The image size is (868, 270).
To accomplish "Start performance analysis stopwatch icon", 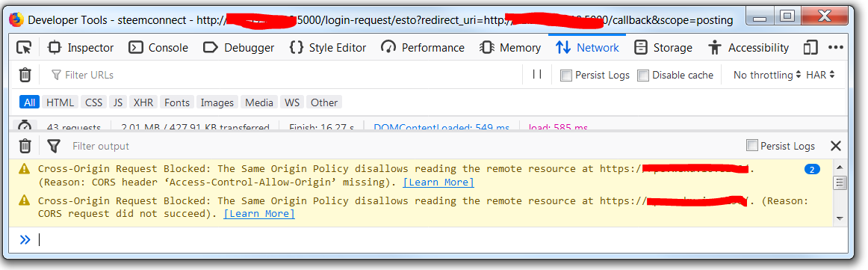I will click(x=25, y=126).
